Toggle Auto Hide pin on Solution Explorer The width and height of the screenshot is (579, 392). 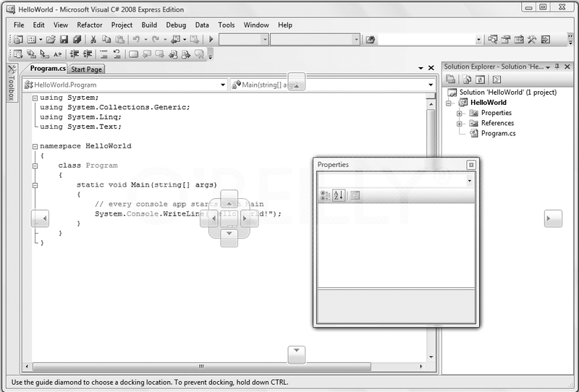pos(557,67)
